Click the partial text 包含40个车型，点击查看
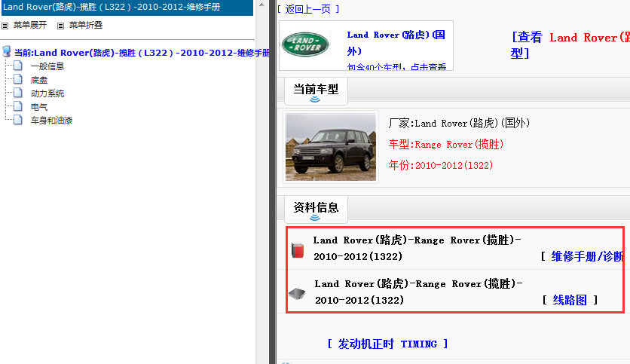 (x=396, y=67)
